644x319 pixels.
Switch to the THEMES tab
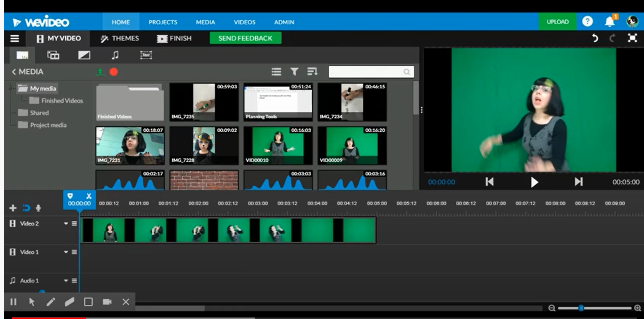pos(120,38)
